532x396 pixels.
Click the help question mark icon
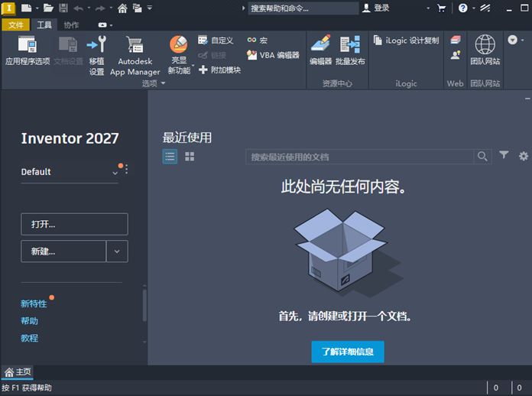click(462, 8)
